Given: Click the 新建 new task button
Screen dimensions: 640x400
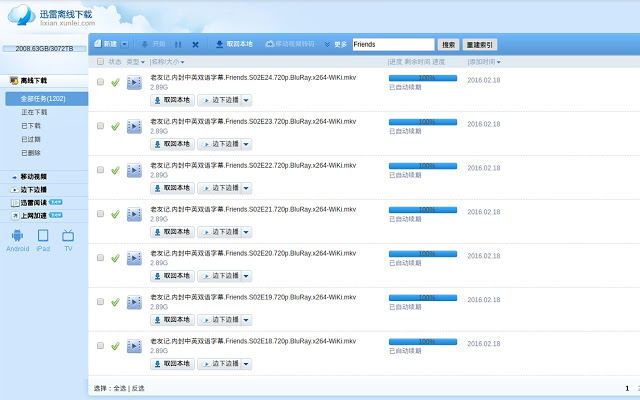Looking at the screenshot, I should 106,44.
